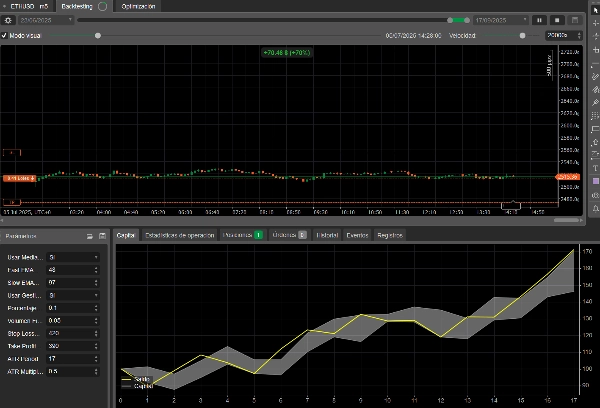Select the text drawing tool

[595, 167]
